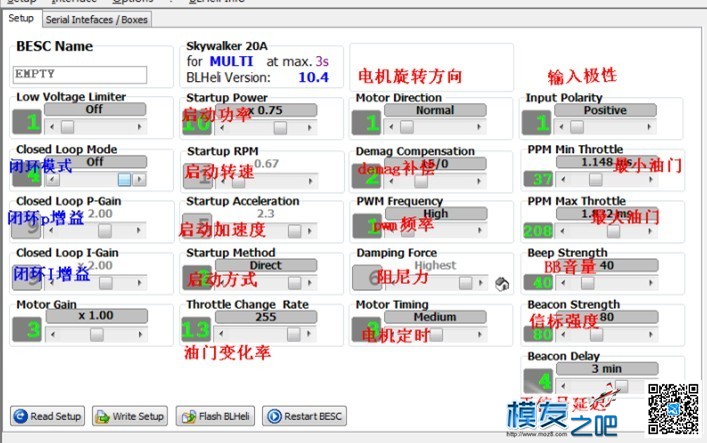This screenshot has width=707, height=443.
Task: Click the Skywalker 20A header text
Action: click(x=227, y=46)
